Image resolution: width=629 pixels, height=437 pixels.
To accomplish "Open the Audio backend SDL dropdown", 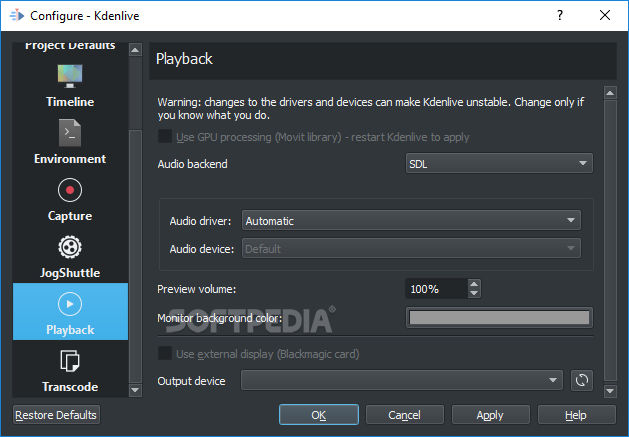I will point(499,163).
